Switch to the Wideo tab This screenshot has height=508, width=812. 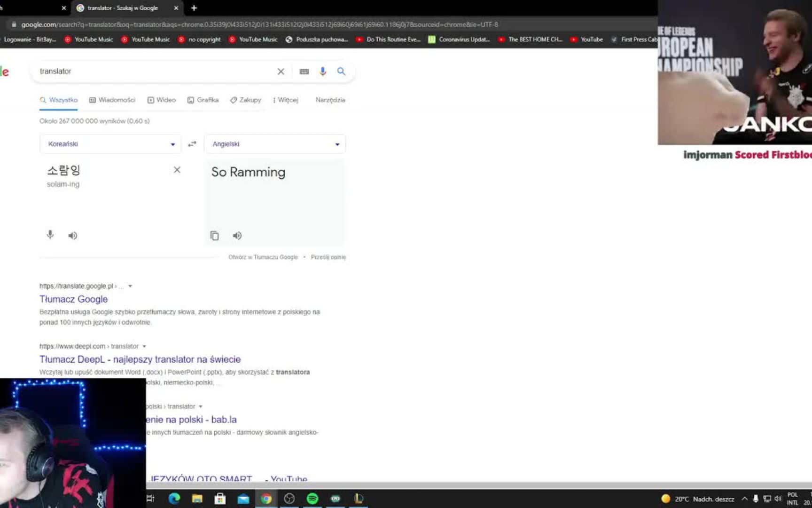pyautogui.click(x=162, y=100)
